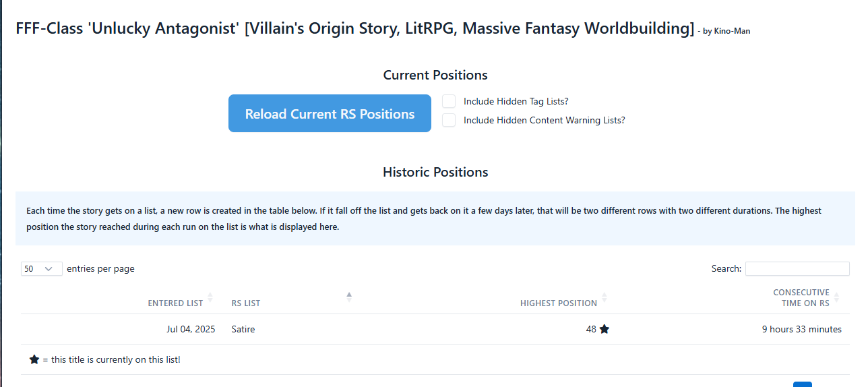Click the sort arrows beside Entered List
This screenshot has width=868, height=387.
(x=210, y=297)
